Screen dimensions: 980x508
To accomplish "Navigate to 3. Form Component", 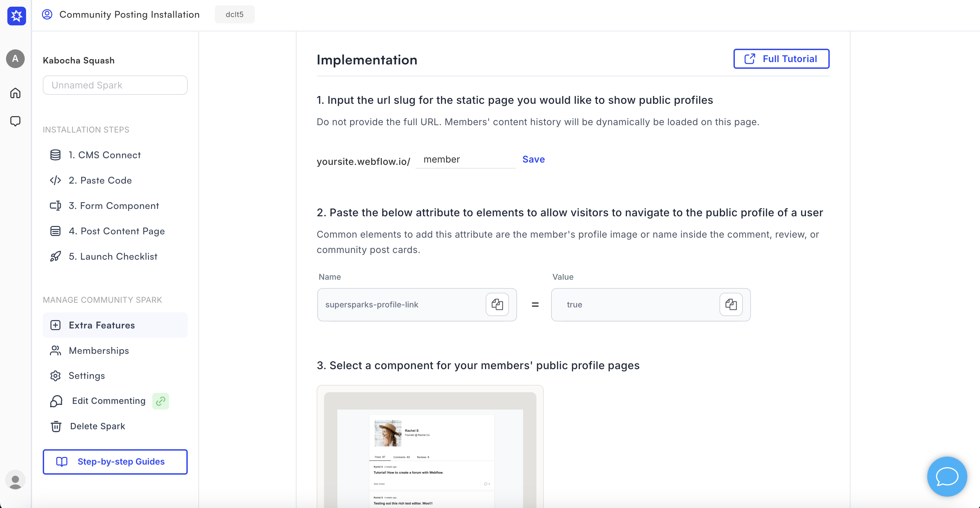I will pyautogui.click(x=113, y=206).
